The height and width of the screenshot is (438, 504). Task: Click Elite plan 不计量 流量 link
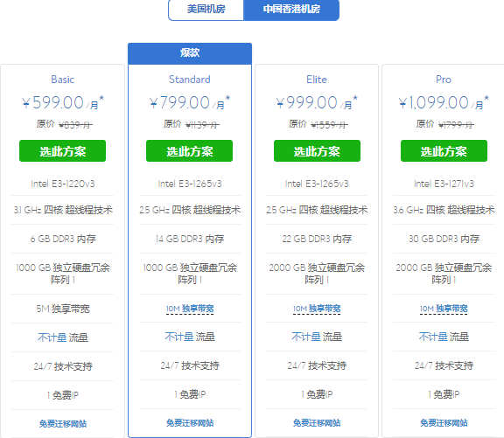click(x=317, y=337)
